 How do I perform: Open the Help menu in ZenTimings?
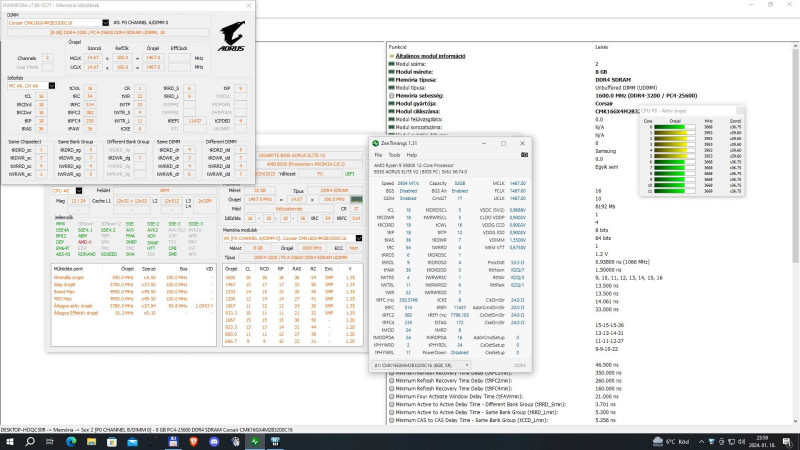412,155
